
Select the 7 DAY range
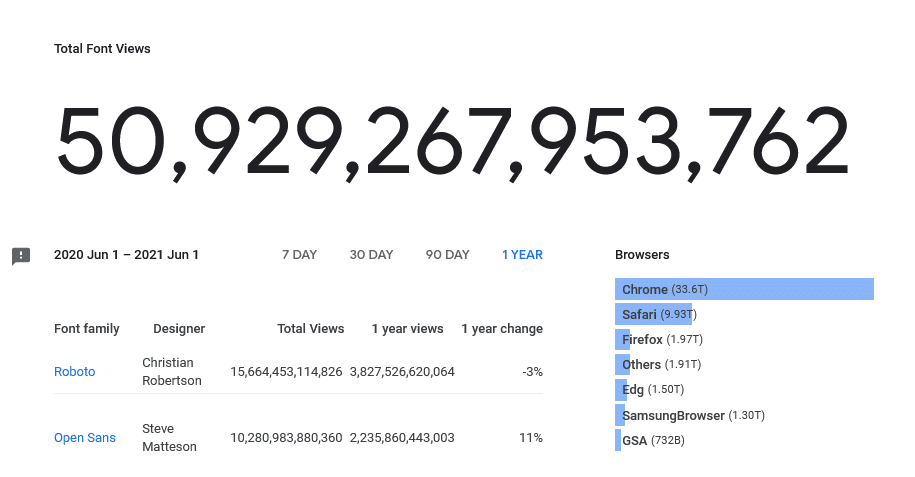click(x=299, y=255)
